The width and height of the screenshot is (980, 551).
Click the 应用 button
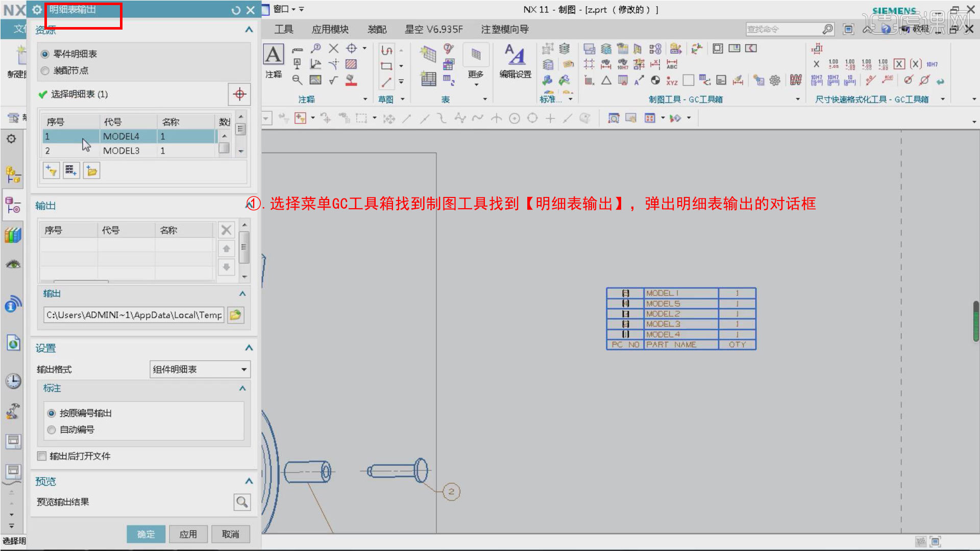tap(188, 534)
